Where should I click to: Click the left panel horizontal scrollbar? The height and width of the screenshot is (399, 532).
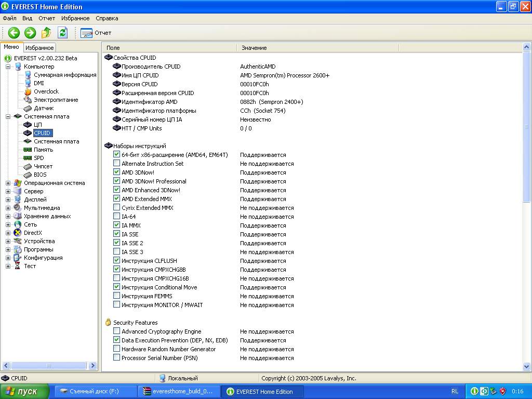point(49,366)
